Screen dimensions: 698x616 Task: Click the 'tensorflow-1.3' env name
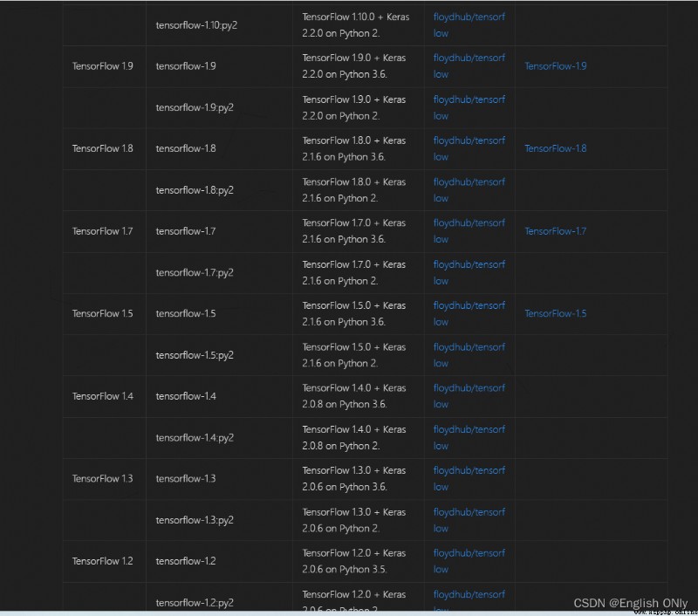[186, 479]
